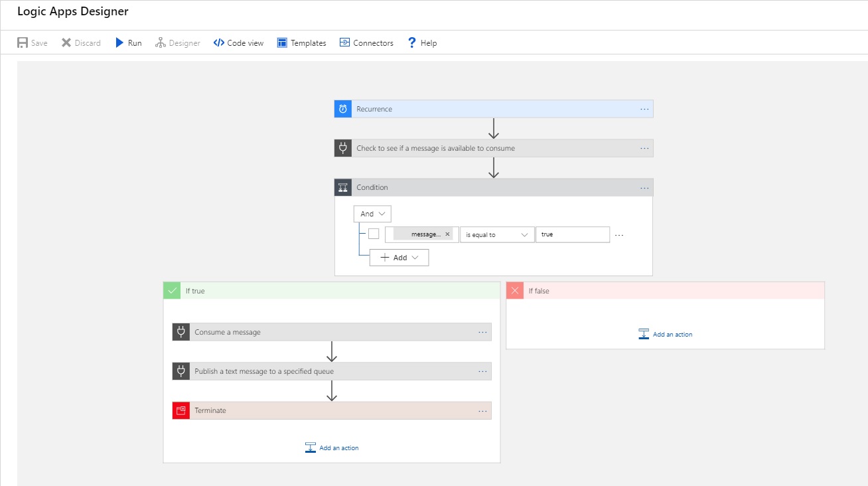Tick the condition row checkbox

point(374,234)
